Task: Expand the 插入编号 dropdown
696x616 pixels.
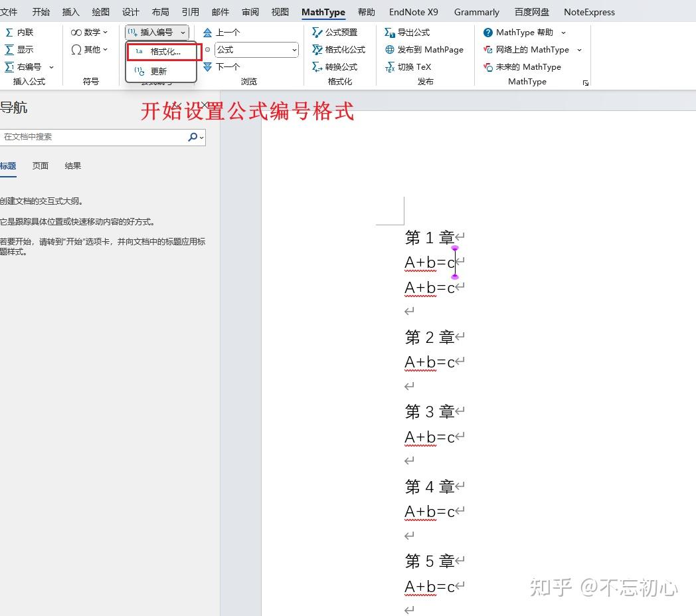Action: pos(183,32)
